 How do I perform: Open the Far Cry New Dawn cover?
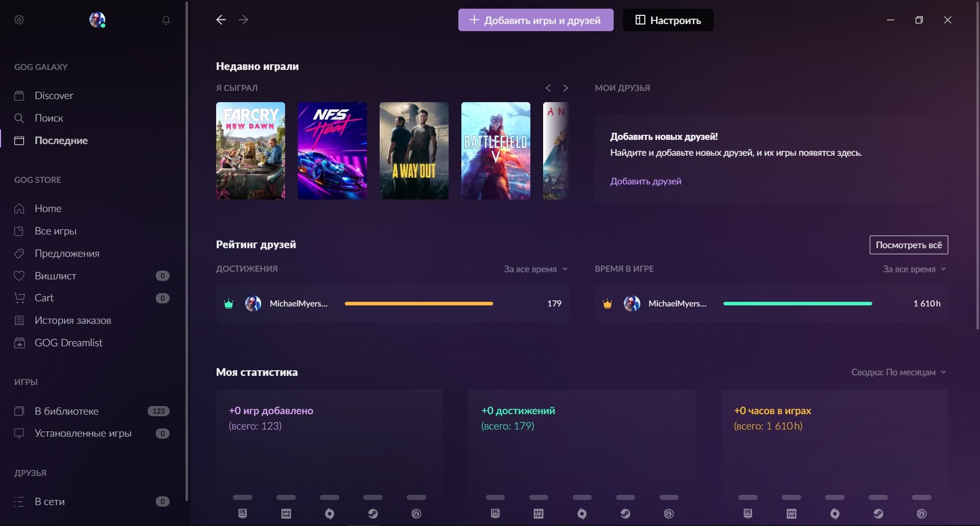coord(250,151)
